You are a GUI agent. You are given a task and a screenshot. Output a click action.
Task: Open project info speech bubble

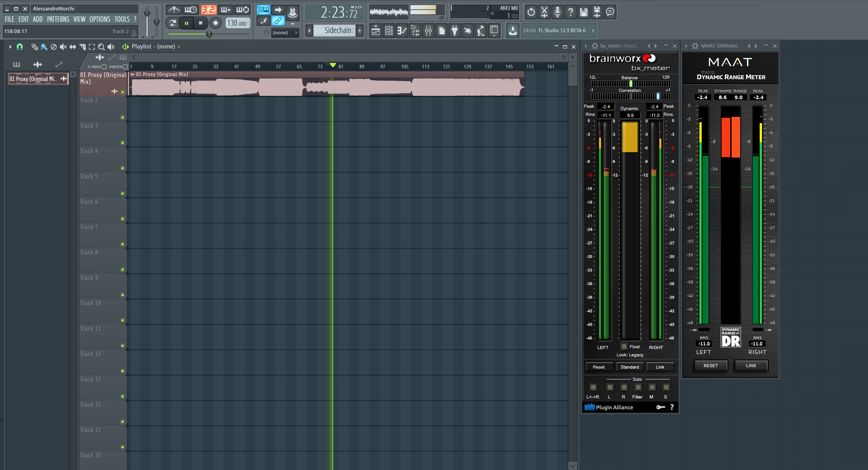[x=610, y=12]
